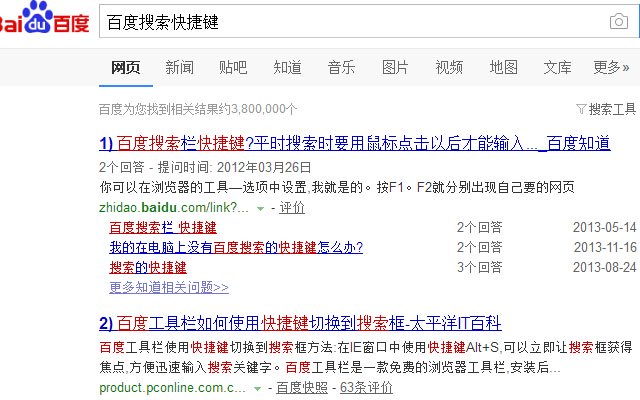Click the product.pconline.com.c... URL text

172,388
